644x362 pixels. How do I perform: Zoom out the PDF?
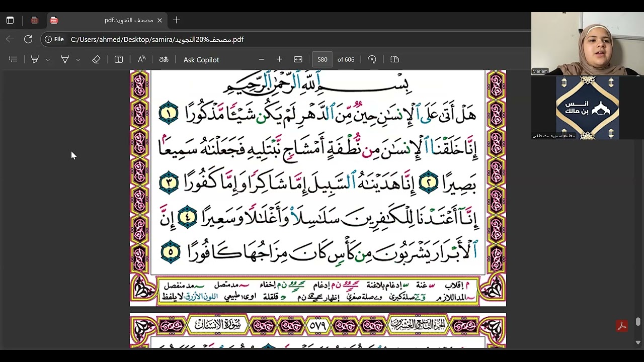(x=262, y=59)
